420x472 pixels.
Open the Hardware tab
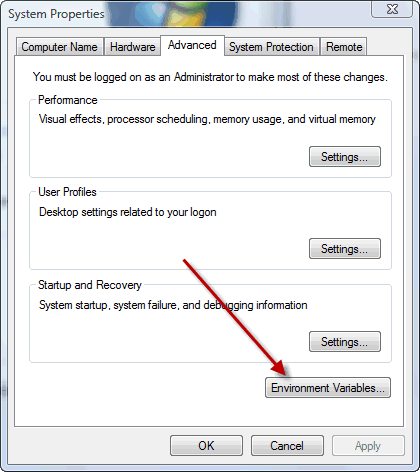[x=133, y=47]
